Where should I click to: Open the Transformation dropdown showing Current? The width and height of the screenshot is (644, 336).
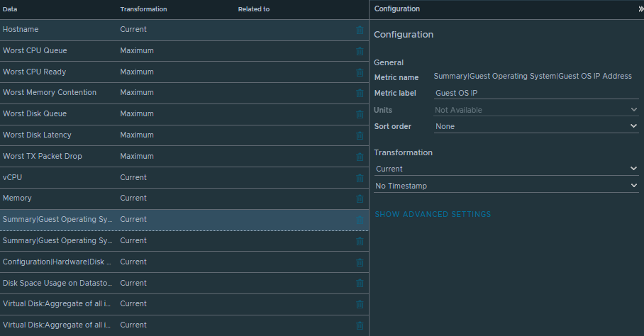506,169
